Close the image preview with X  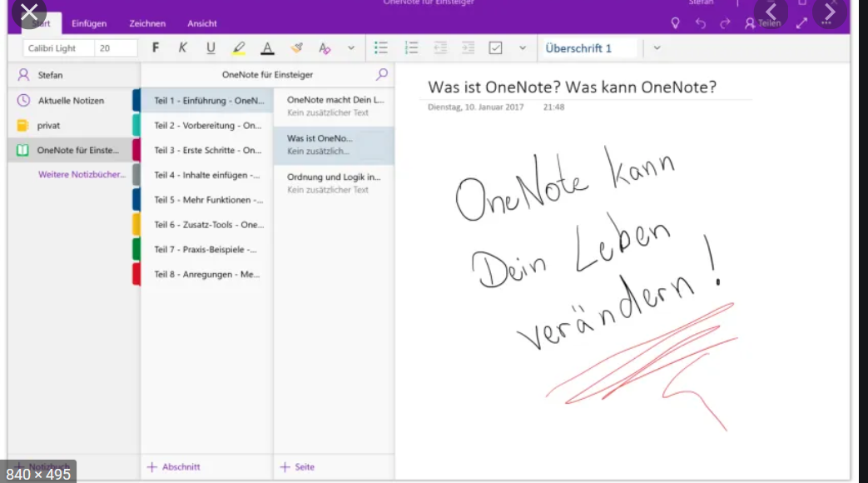click(x=29, y=12)
